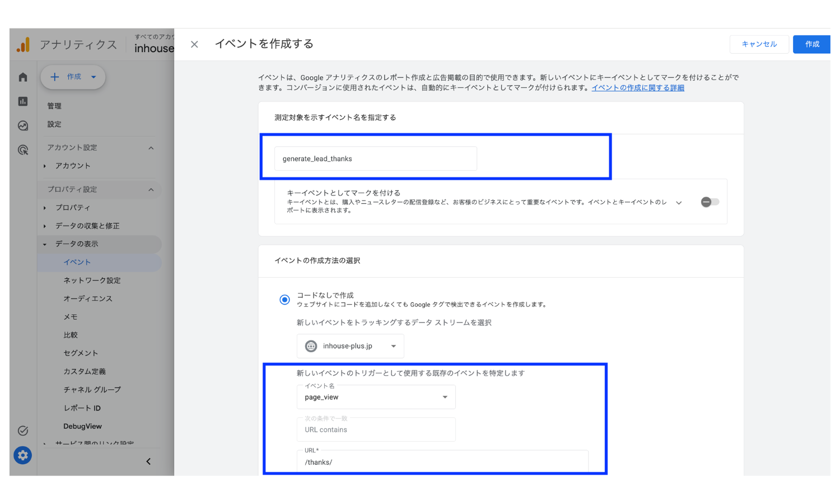The height and width of the screenshot is (504, 840).
Task: Collapse the sidebar with the left chevron
Action: coord(148,461)
